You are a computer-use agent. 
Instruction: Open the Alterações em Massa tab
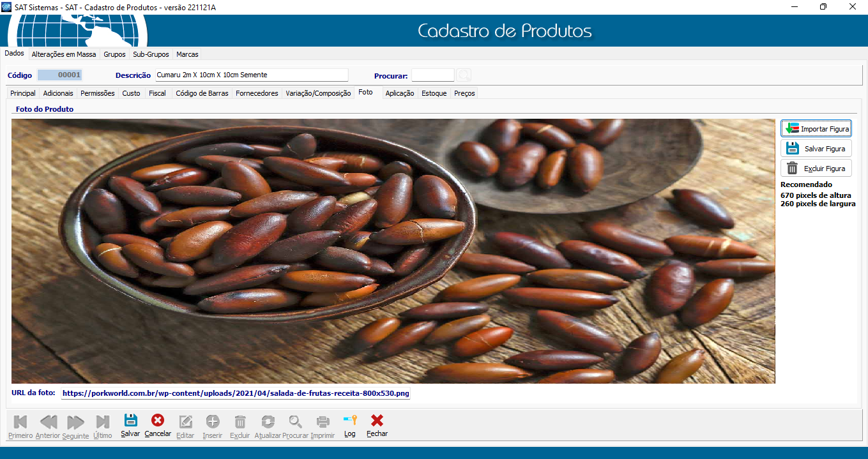[64, 54]
